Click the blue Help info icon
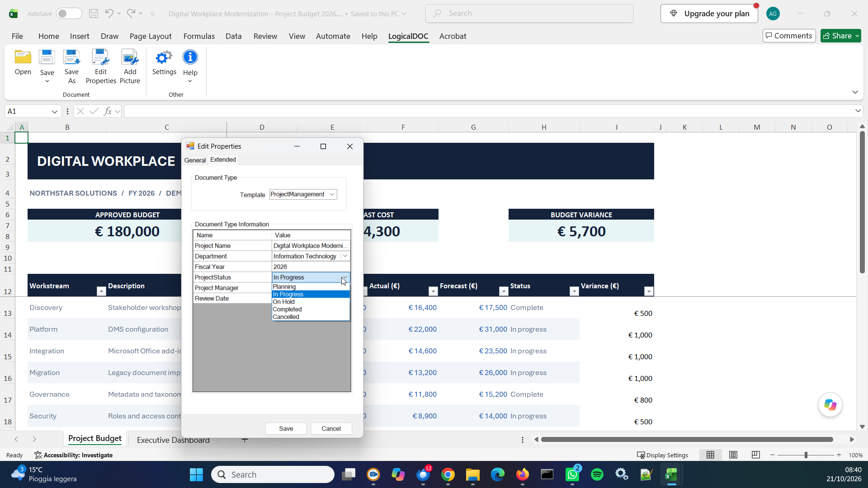This screenshot has width=868, height=488. 190,58
